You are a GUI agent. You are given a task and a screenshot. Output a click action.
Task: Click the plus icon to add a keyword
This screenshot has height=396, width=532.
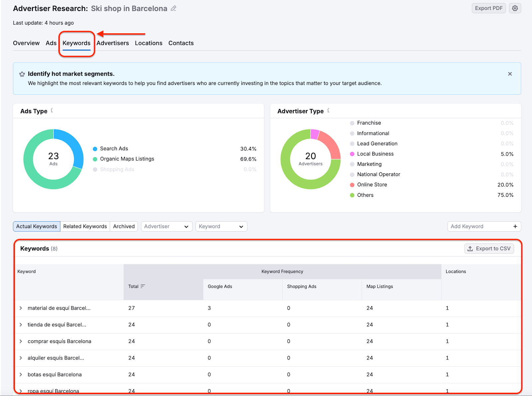tap(515, 226)
